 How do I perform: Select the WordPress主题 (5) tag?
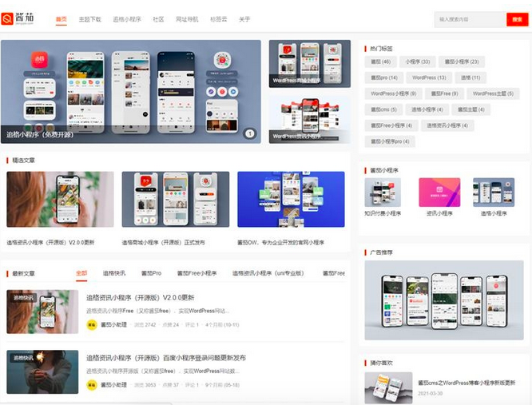pyautogui.click(x=493, y=93)
